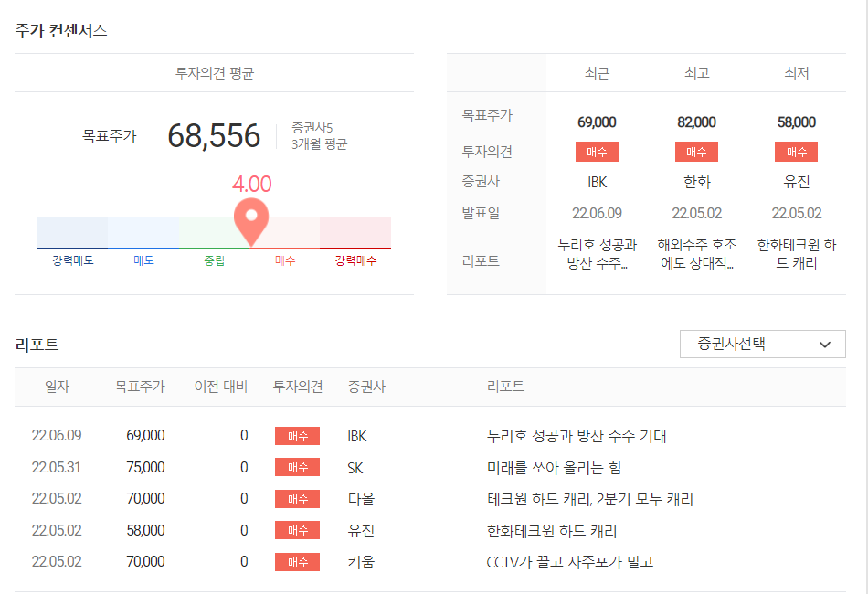Click 매수 badge in 키움 report row
868x594 pixels.
point(297,562)
